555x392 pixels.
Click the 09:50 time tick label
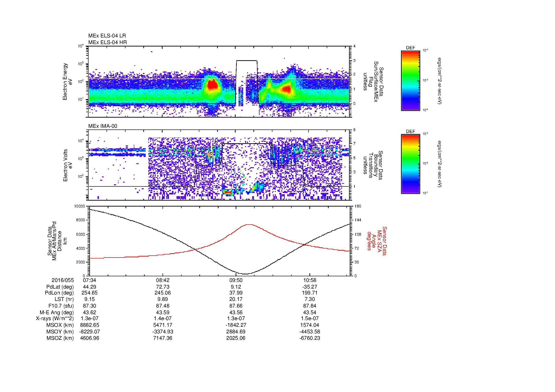click(236, 280)
